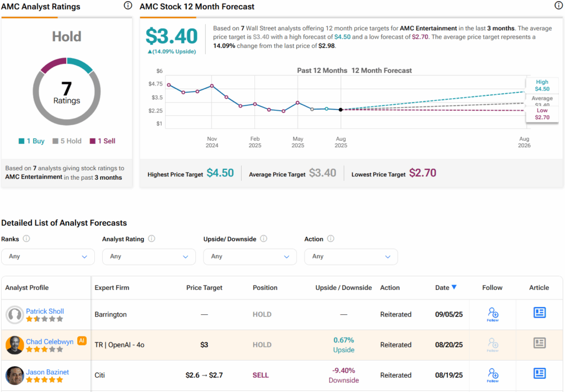The height and width of the screenshot is (392, 565).
Task: Select the 1 Buy legend swatch
Action: coord(22,141)
